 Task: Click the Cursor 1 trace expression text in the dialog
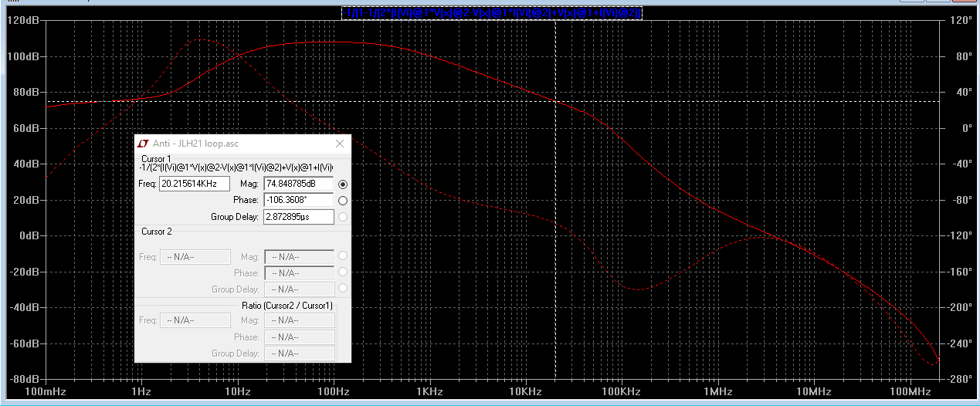click(x=236, y=167)
